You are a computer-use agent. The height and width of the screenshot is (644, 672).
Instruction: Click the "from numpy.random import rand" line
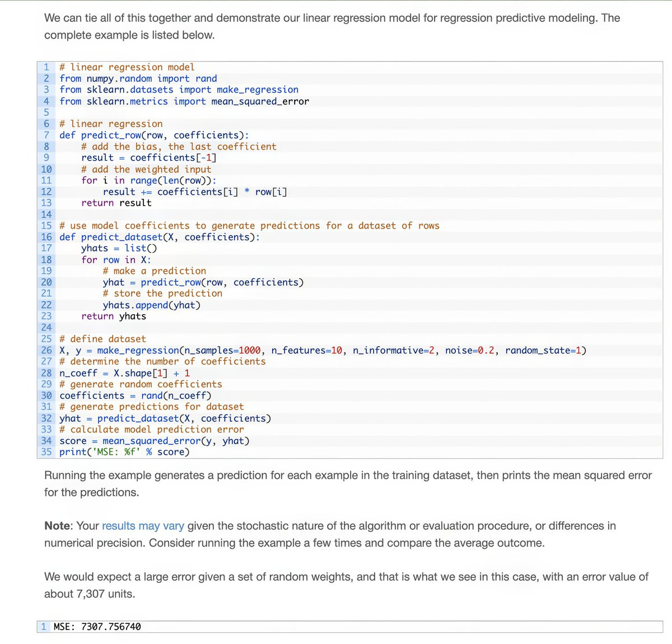click(138, 78)
